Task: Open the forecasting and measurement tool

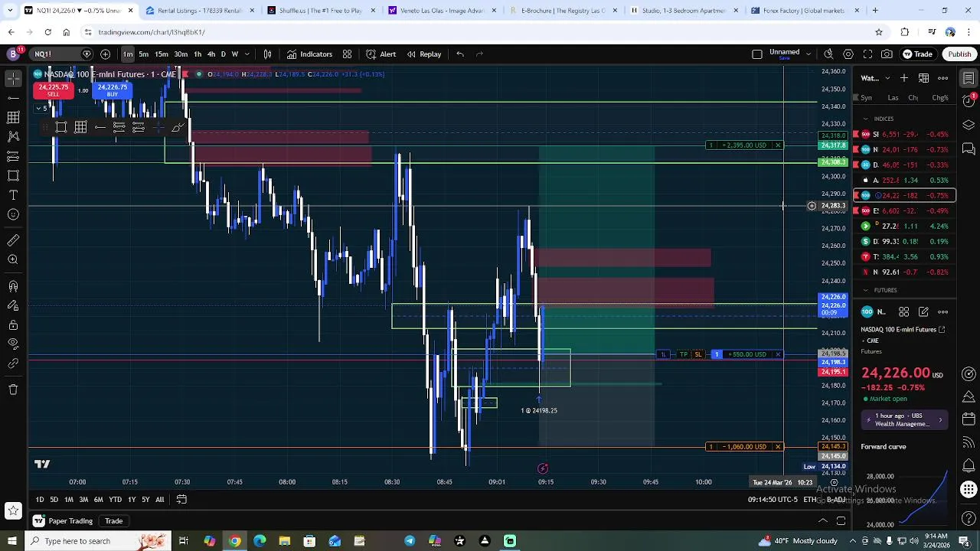Action: (13, 156)
